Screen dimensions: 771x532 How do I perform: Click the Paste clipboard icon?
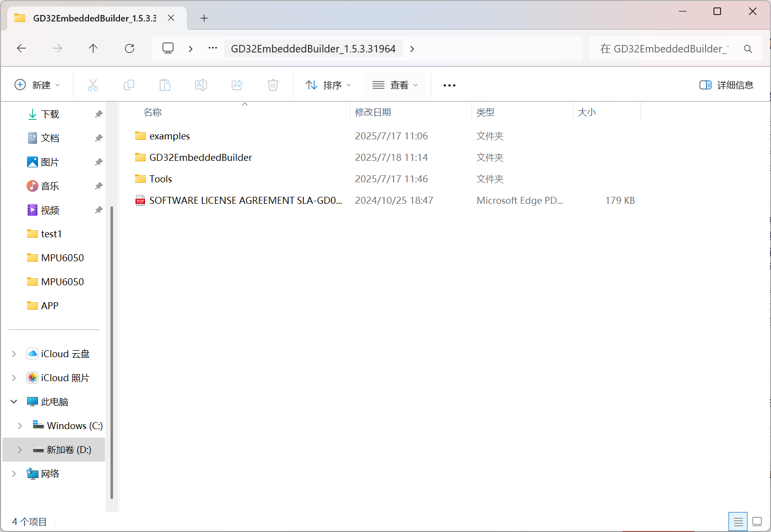165,85
